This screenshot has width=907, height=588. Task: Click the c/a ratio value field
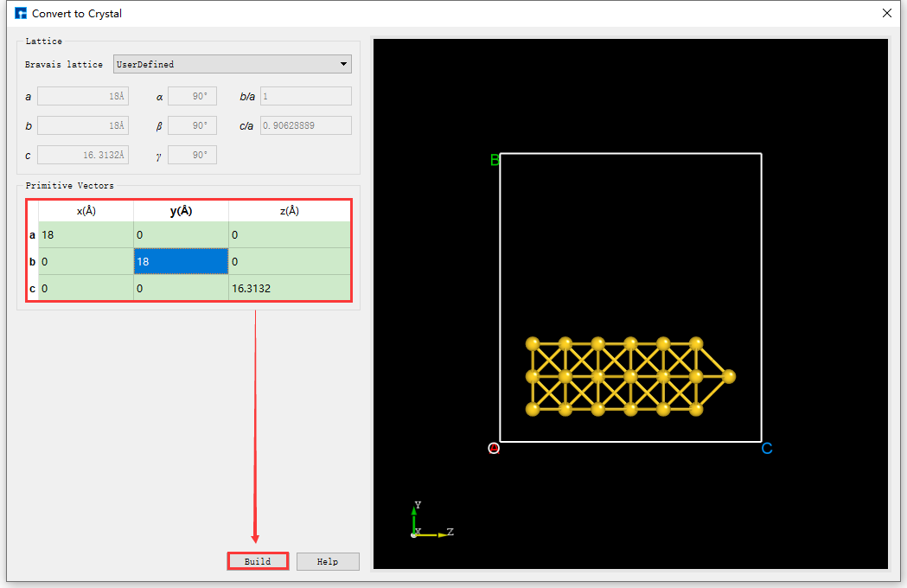pyautogui.click(x=305, y=125)
